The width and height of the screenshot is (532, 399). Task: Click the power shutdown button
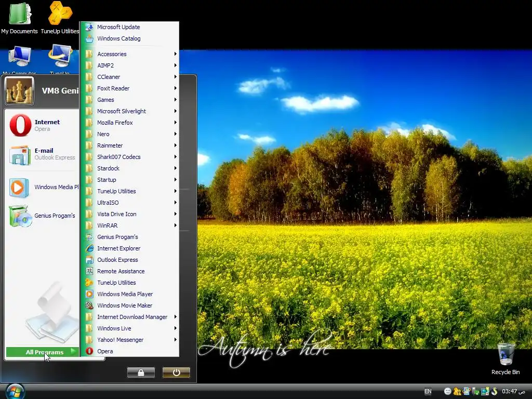point(176,373)
